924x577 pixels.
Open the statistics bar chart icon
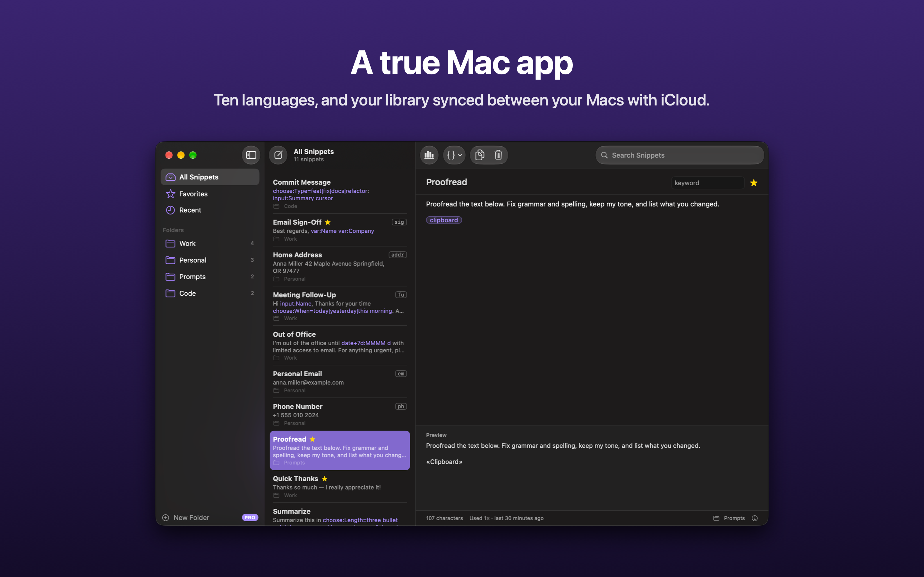[429, 155]
